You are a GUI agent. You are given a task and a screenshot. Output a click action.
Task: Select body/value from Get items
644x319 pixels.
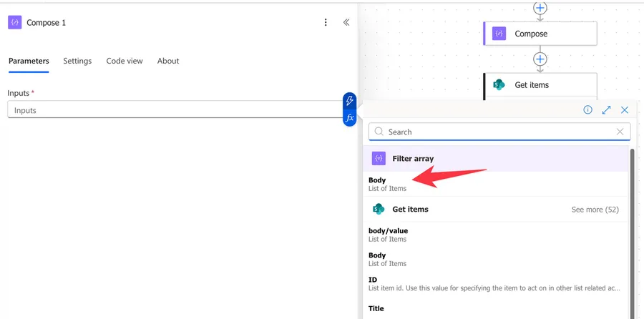click(x=388, y=235)
